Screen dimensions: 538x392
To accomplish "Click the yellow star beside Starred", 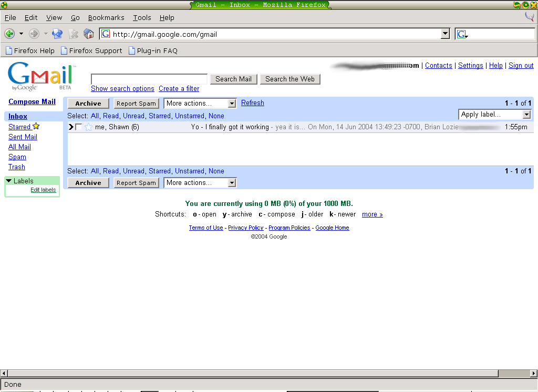I will click(36, 126).
